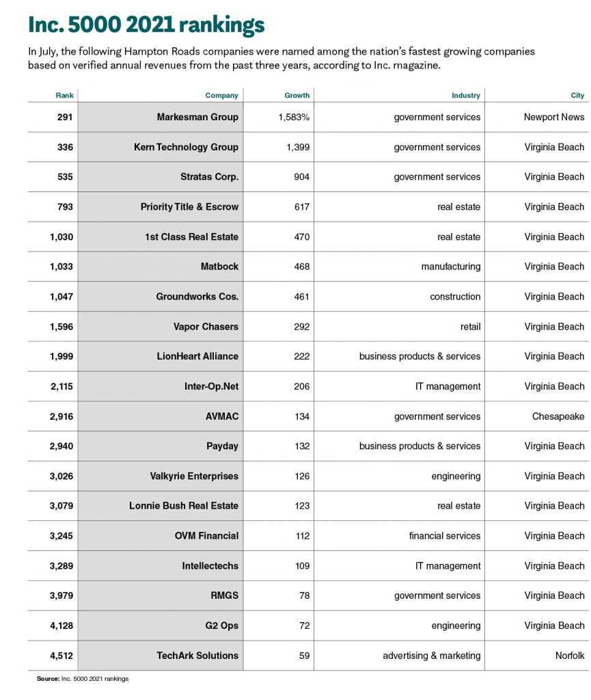Click the Source footnote text
Viewport: 591px width, 700px height.
pyautogui.click(x=83, y=679)
